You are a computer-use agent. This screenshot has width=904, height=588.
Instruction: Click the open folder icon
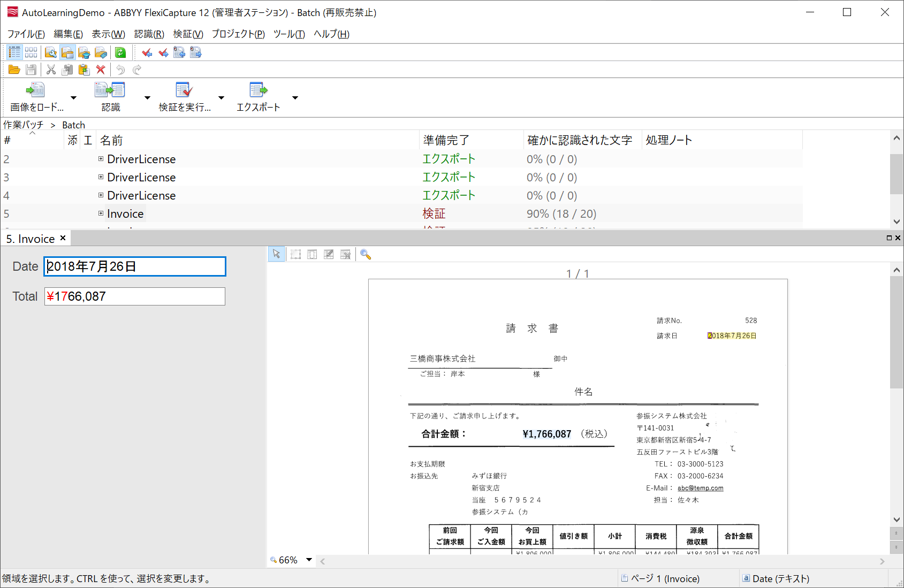tap(14, 70)
